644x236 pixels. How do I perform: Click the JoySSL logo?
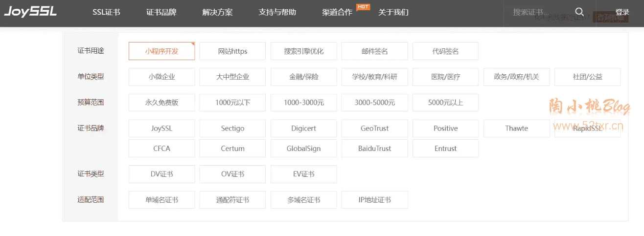coord(31,12)
